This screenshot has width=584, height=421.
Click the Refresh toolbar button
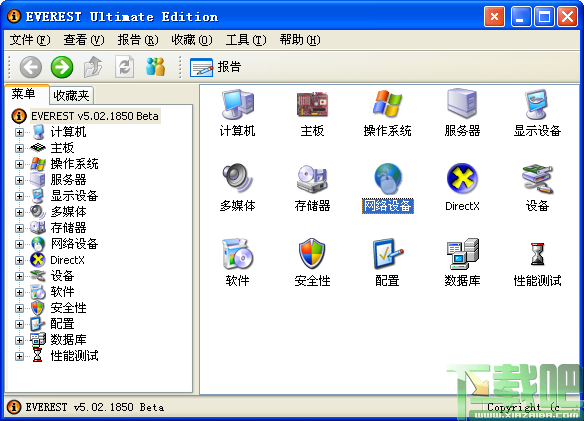coord(124,67)
